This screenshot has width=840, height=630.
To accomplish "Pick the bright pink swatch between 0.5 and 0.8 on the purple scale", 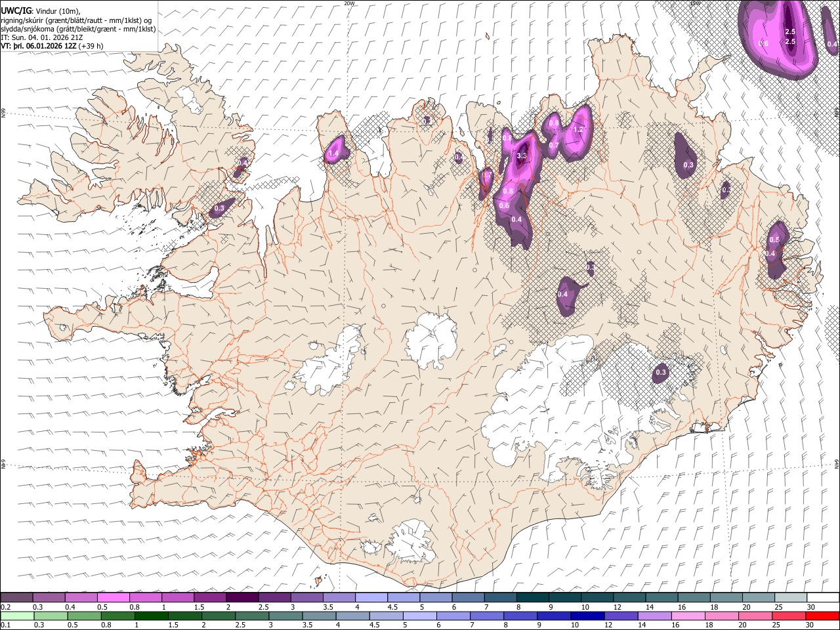I will point(113,598).
